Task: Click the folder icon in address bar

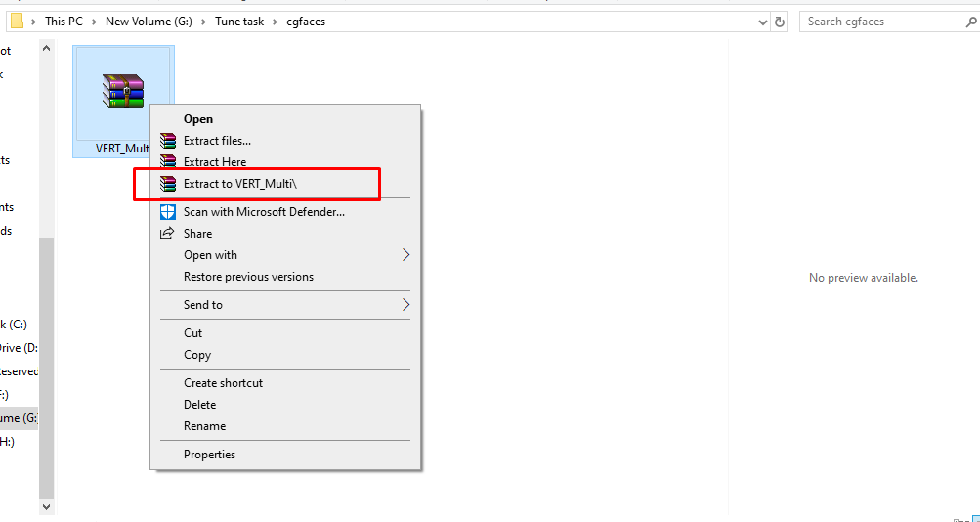Action: click(18, 22)
